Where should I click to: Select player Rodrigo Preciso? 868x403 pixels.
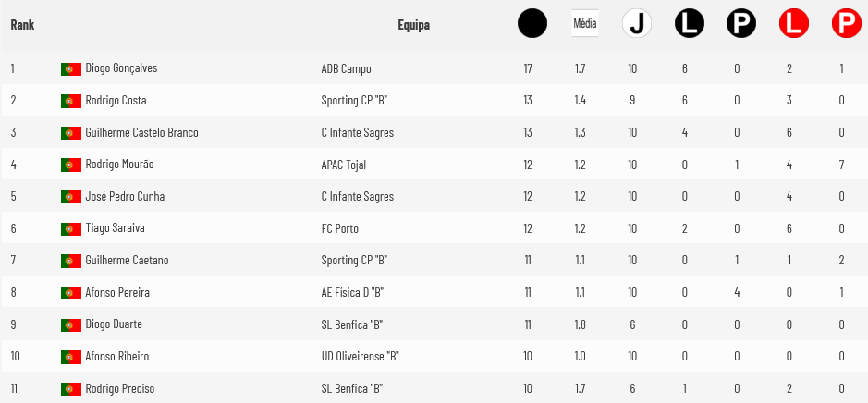[119, 388]
